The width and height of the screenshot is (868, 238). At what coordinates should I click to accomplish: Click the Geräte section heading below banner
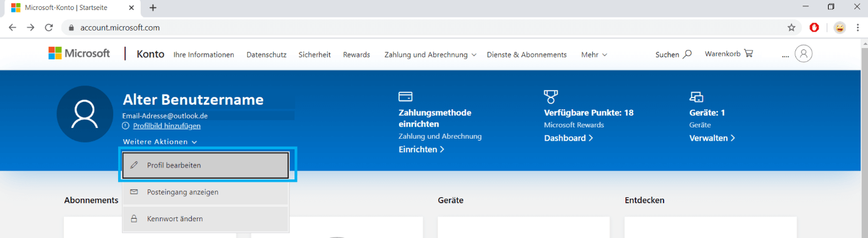(451, 201)
